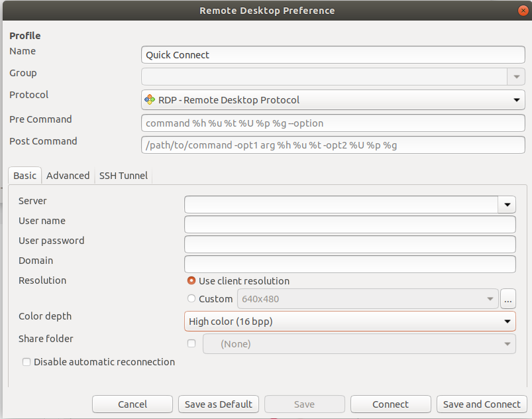Click the User name input field

coord(350,225)
